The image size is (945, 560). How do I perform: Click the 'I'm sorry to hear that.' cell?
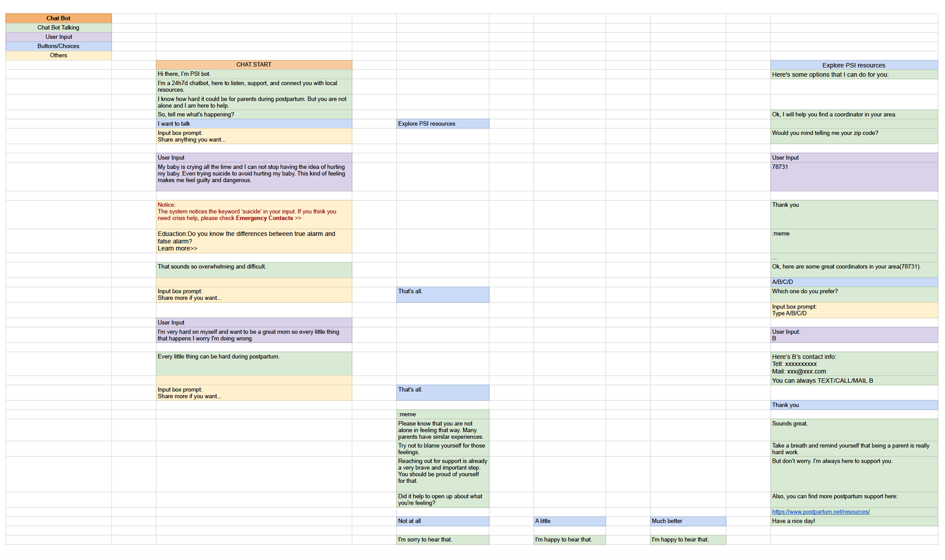[x=443, y=539]
